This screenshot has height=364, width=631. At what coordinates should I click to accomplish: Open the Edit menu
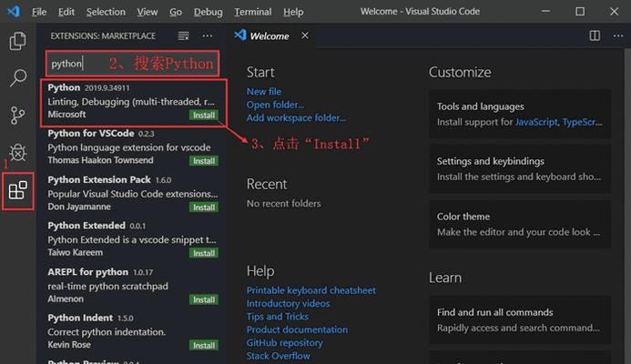click(66, 12)
